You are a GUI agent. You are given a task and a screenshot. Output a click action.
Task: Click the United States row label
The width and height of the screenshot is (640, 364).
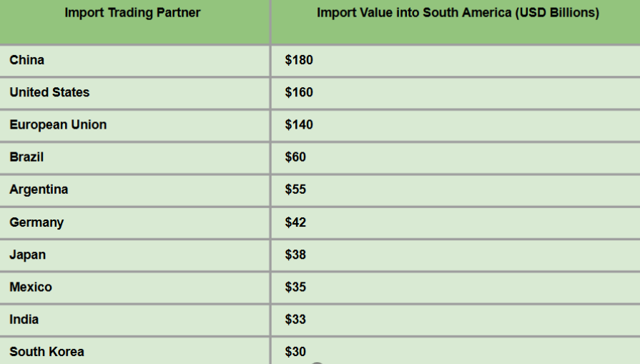49,92
